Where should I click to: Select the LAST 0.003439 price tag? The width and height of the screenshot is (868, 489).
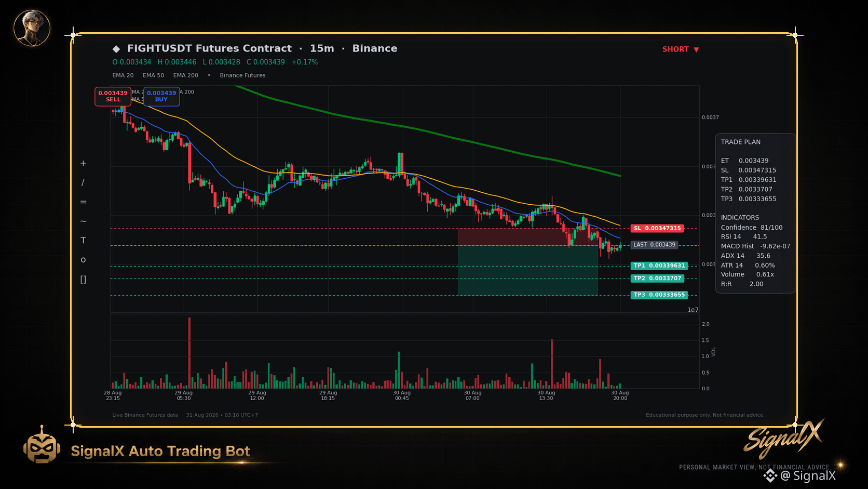point(655,245)
